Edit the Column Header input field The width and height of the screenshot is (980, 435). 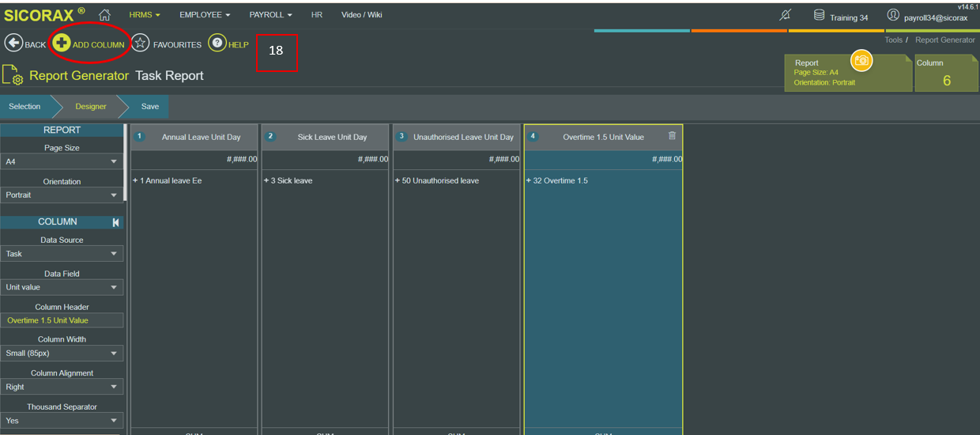[x=62, y=320]
